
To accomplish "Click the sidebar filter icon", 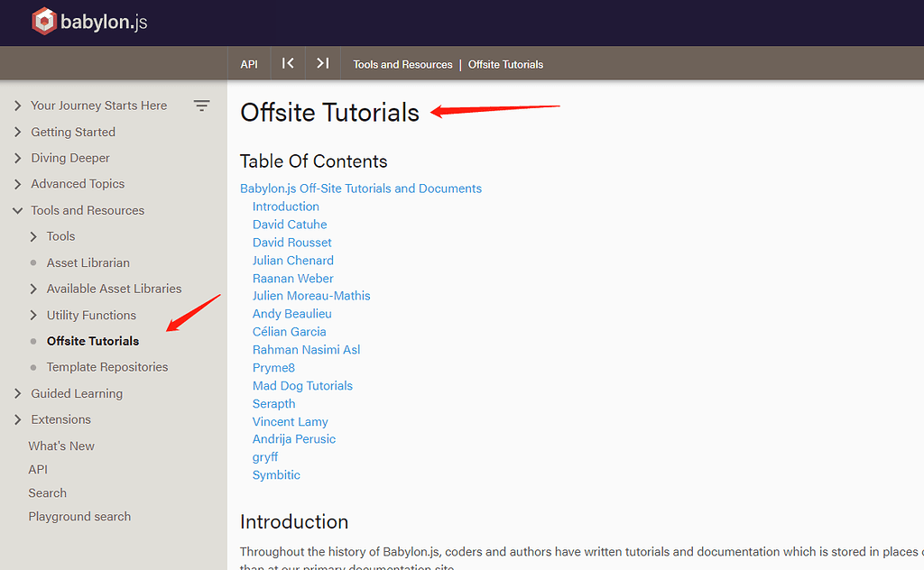I will coord(202,105).
